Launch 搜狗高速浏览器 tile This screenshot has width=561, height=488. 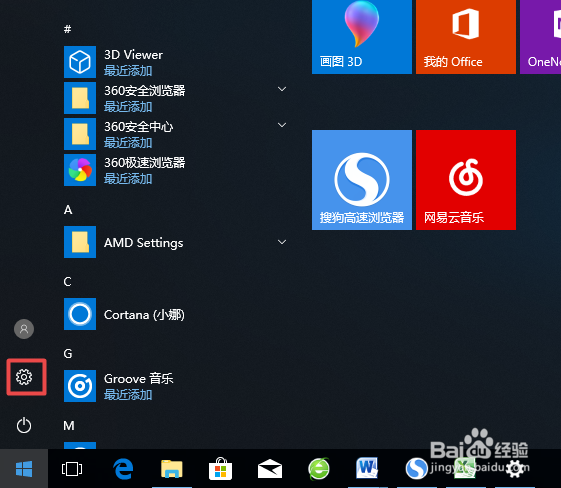click(x=362, y=180)
